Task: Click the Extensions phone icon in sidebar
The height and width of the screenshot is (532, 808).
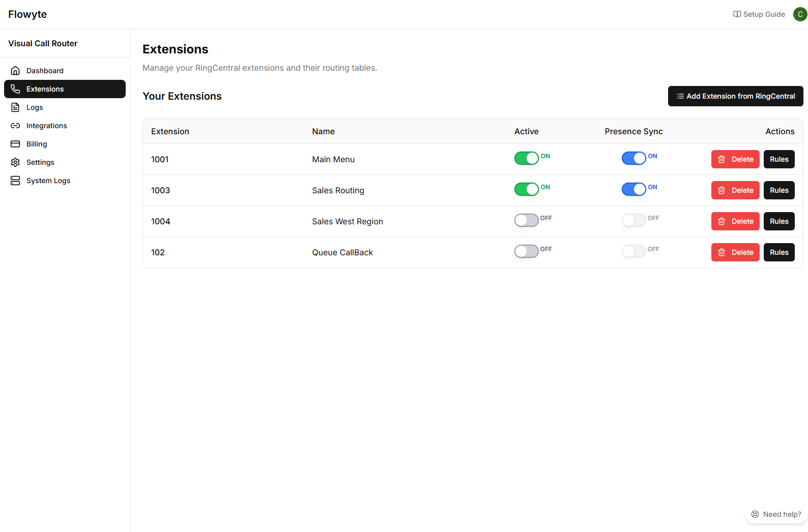Action: (x=15, y=89)
